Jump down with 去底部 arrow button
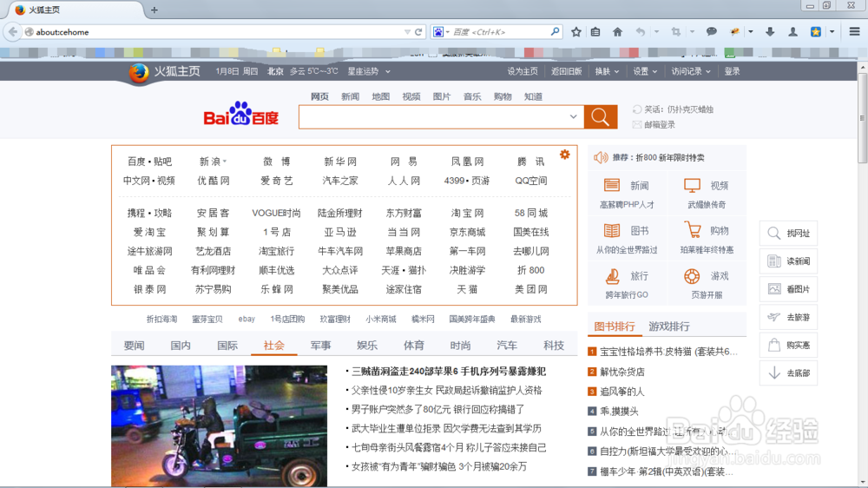868x488 pixels. point(788,373)
